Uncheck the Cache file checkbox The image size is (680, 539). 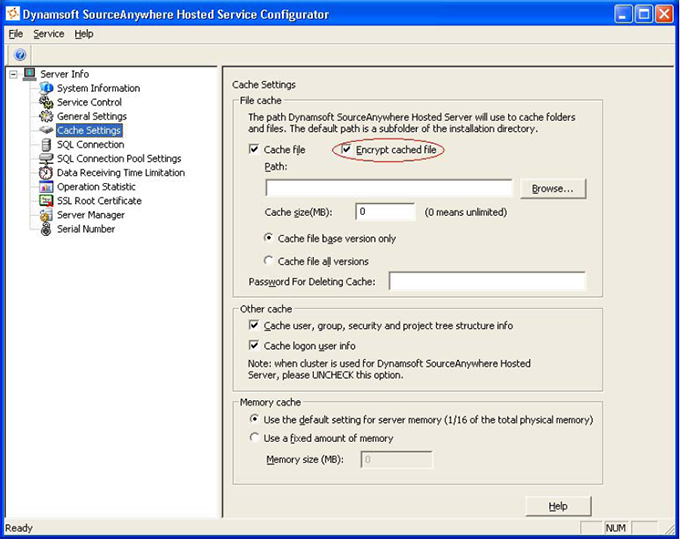254,149
